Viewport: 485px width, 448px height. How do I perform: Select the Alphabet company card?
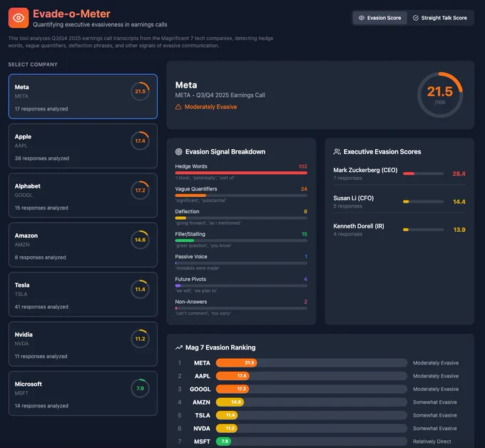click(x=83, y=195)
